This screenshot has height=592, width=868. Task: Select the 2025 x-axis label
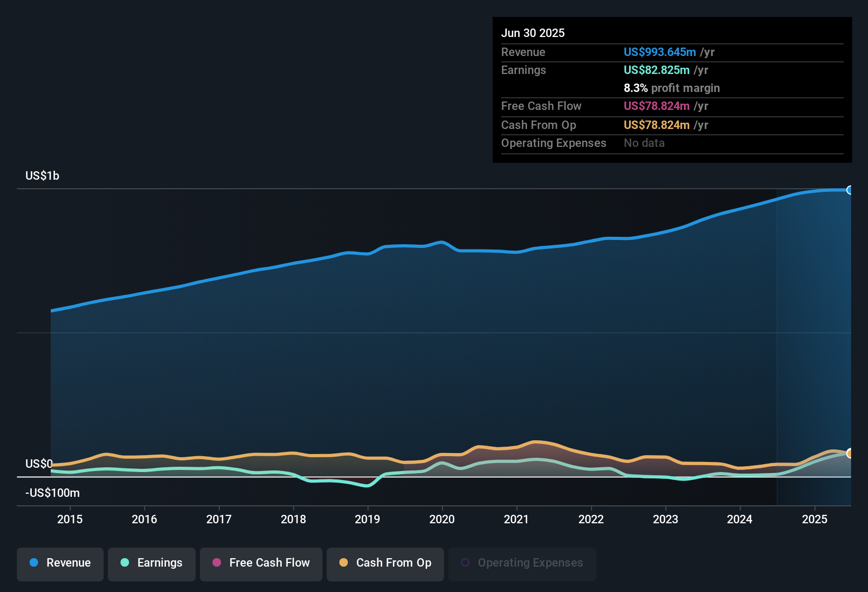815,519
